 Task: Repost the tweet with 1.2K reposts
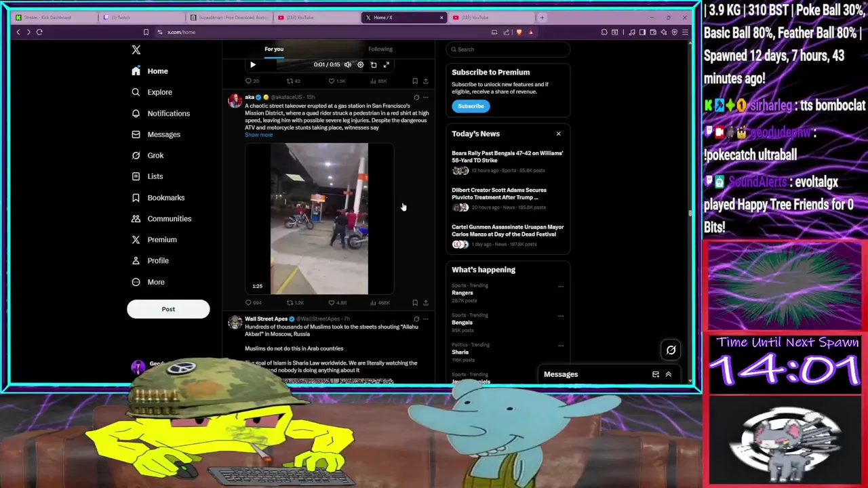pyautogui.click(x=295, y=303)
